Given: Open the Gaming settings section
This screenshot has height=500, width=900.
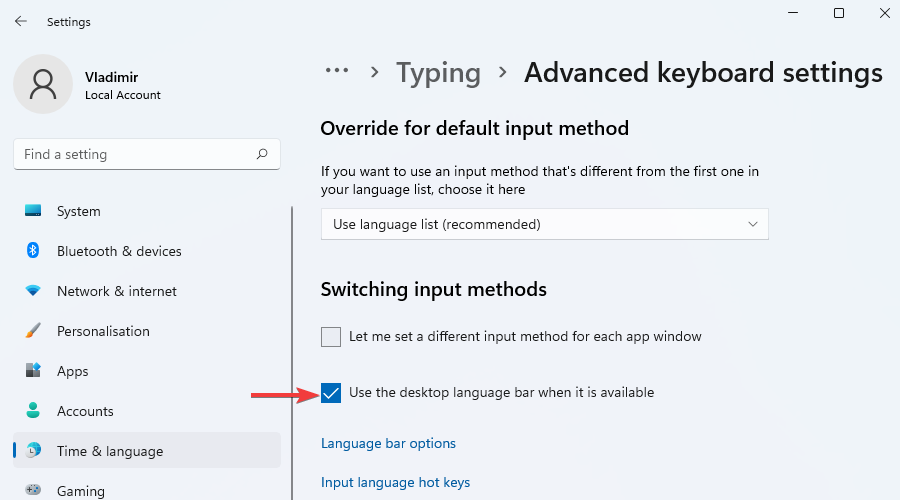Looking at the screenshot, I should click(x=80, y=490).
